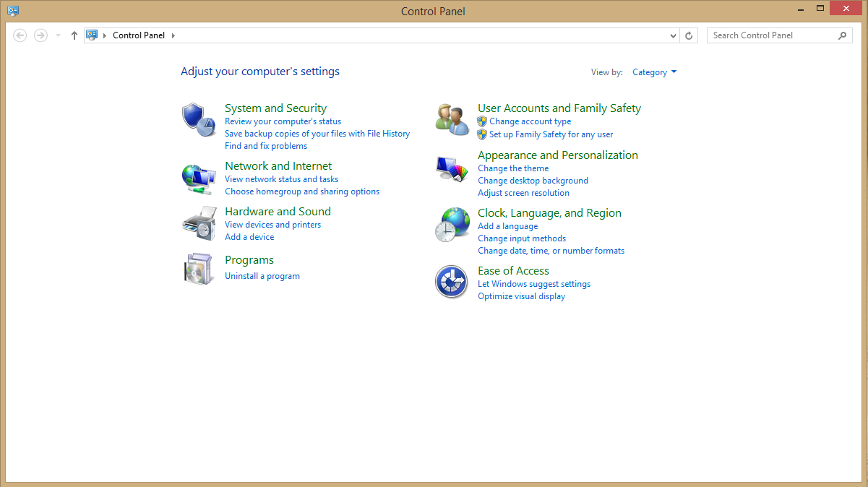The width and height of the screenshot is (868, 487).
Task: Click Adjust screen resolution
Action: coord(523,193)
